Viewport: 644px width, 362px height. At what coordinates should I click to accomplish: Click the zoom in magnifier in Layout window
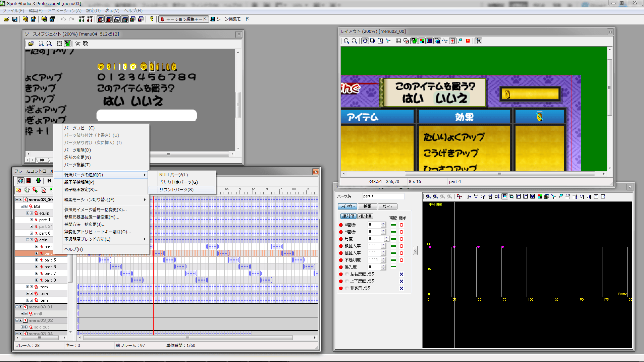[x=346, y=41]
